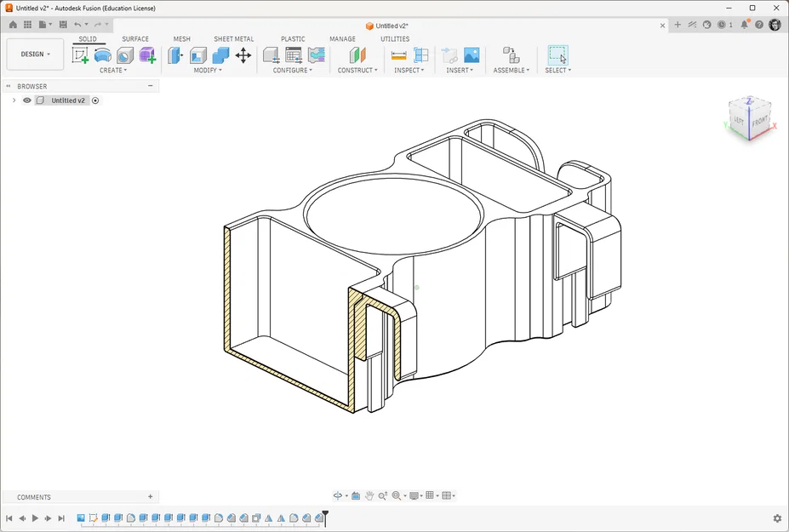Screen dimensions: 789x532
Task: Click the Look At camera icon
Action: pos(356,495)
